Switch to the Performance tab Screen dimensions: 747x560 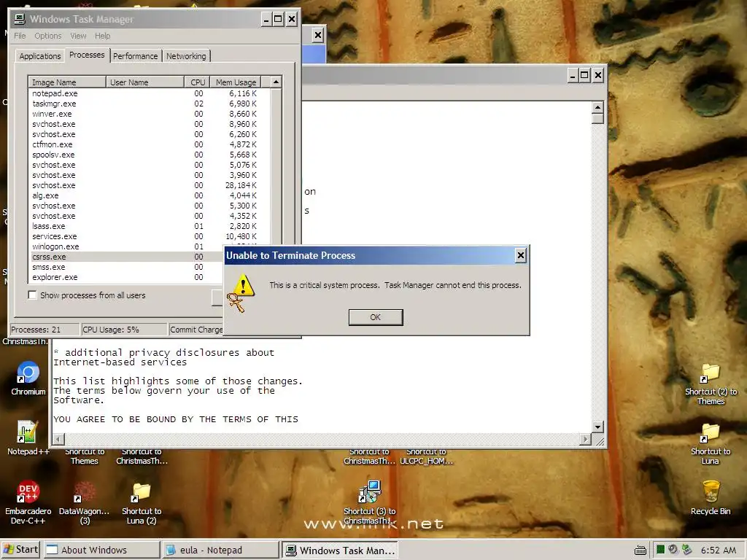click(x=135, y=56)
